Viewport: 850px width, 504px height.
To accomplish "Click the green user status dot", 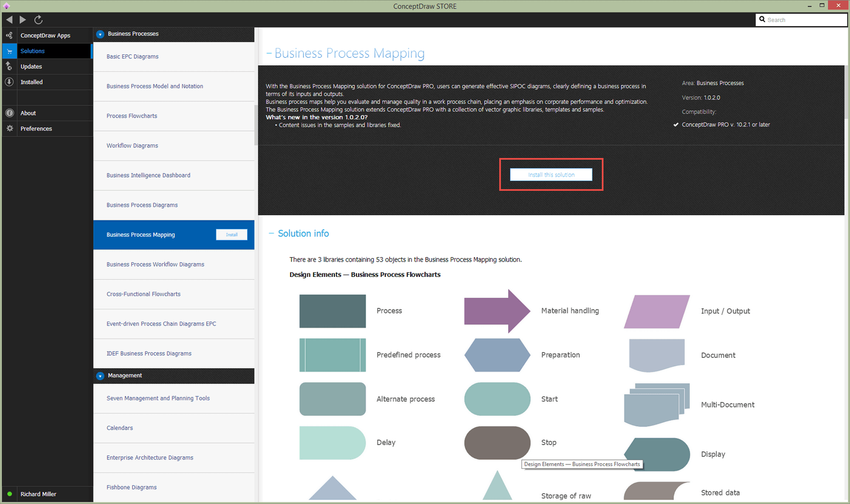I will 10,494.
